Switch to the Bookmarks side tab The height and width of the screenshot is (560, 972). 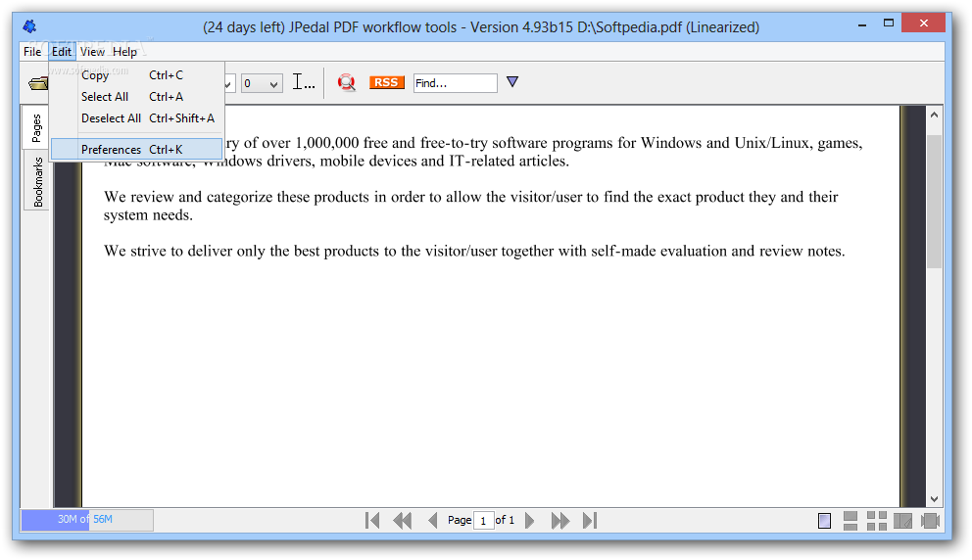[x=37, y=181]
